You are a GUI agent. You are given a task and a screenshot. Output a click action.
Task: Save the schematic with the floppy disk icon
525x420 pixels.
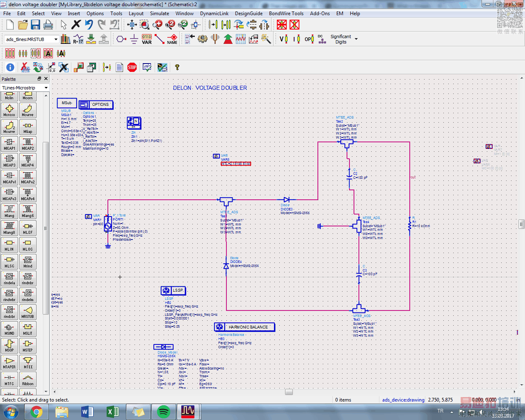35,25
